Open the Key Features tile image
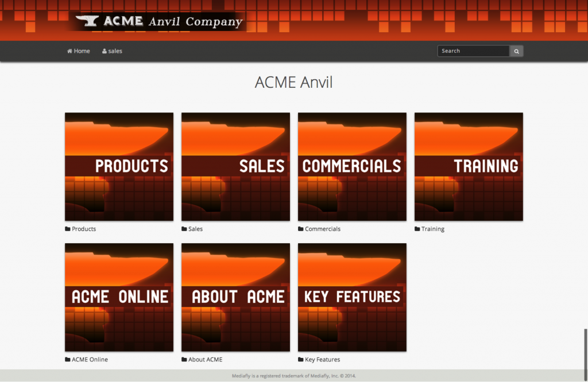 tap(352, 297)
